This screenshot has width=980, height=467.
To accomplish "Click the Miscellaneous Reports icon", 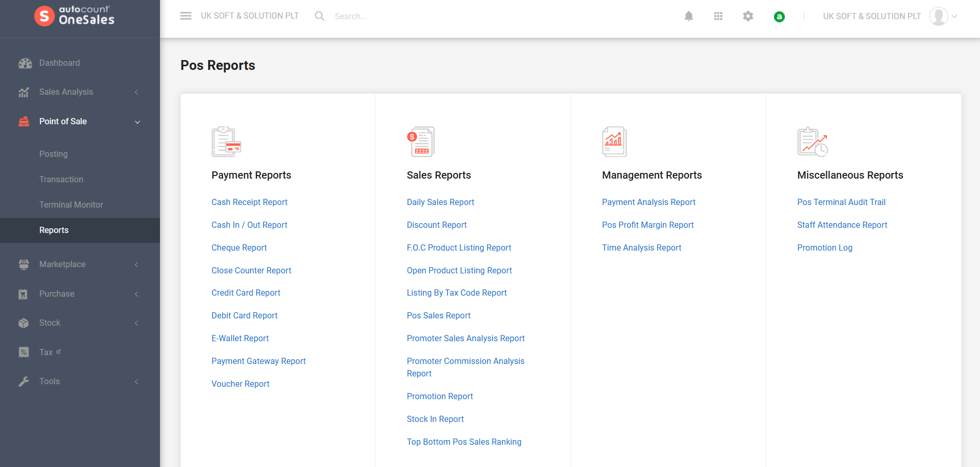I will [812, 141].
